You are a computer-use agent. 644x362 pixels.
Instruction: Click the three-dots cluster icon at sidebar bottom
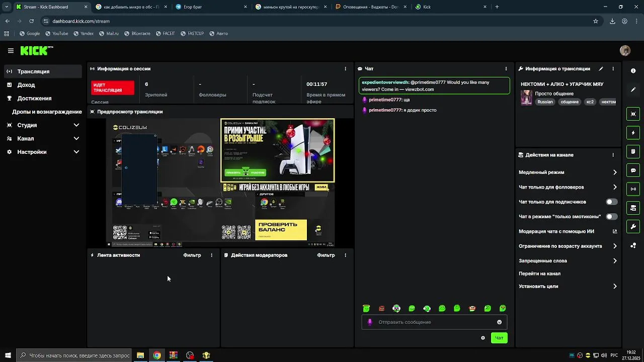tap(633, 245)
